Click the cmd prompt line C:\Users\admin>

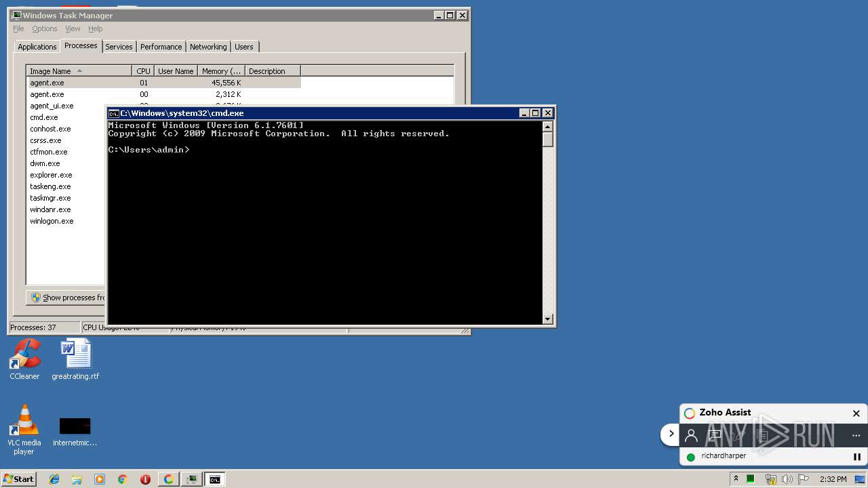tap(149, 150)
